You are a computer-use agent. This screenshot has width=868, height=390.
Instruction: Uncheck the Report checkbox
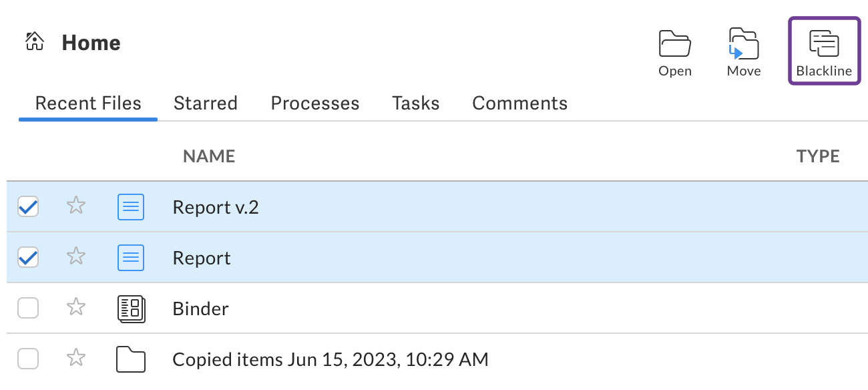coord(28,257)
